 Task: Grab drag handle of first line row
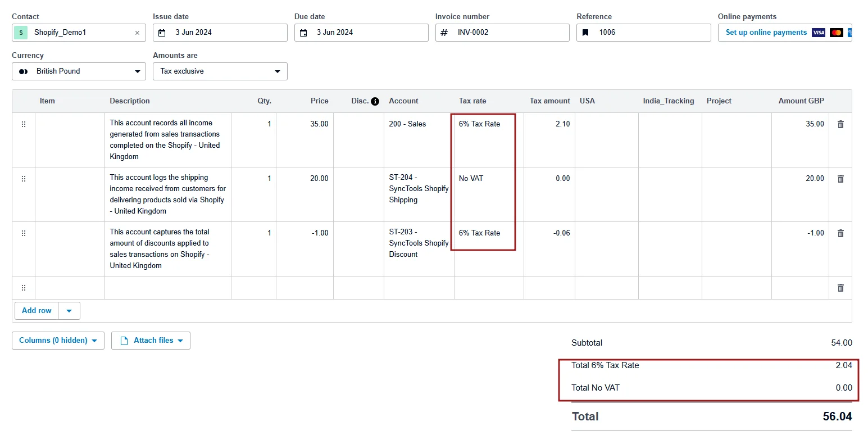pos(24,124)
